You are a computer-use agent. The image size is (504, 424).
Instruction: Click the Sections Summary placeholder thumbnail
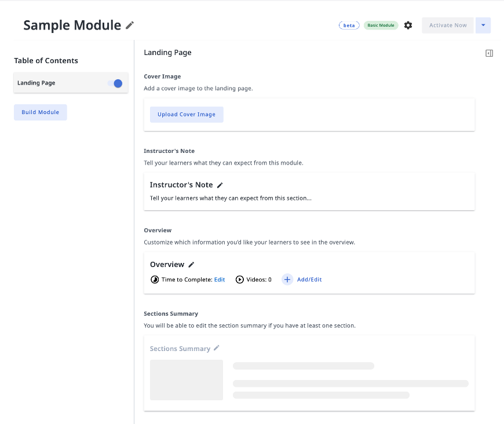click(187, 380)
